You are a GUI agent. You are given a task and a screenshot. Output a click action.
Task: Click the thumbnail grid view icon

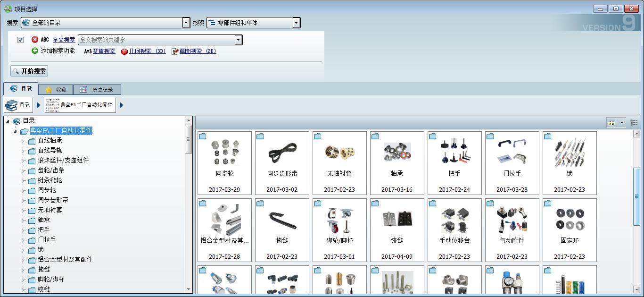coord(611,123)
